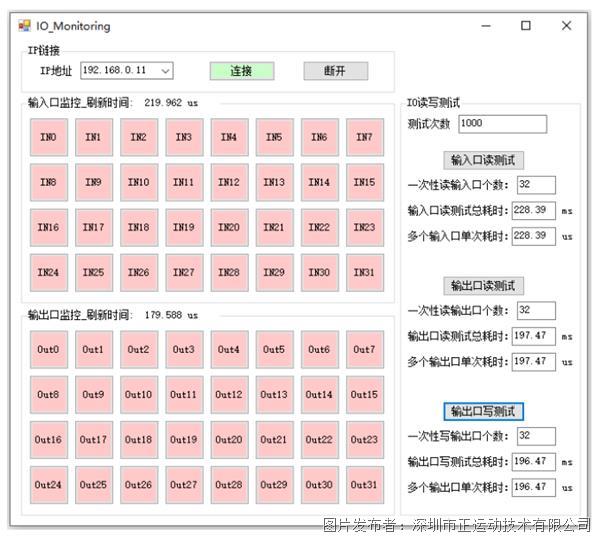Minimize the IO_Monitoring window
Screen dimensions: 600x540
point(486,26)
